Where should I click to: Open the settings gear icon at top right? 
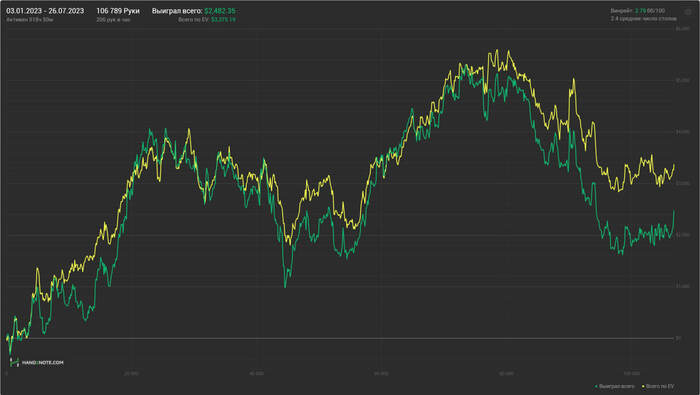click(x=688, y=12)
